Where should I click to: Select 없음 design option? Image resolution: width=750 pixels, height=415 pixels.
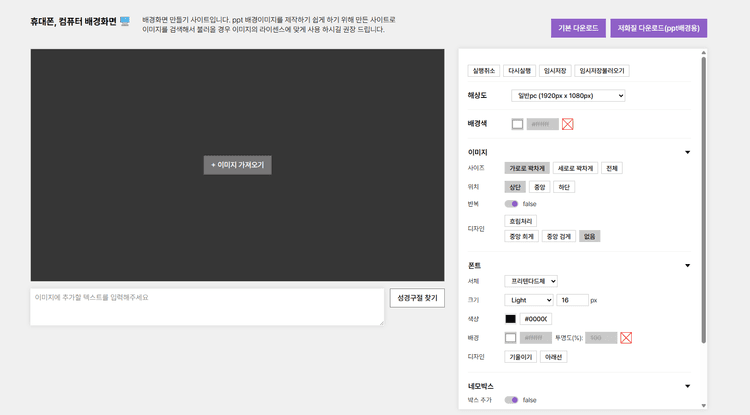(589, 237)
